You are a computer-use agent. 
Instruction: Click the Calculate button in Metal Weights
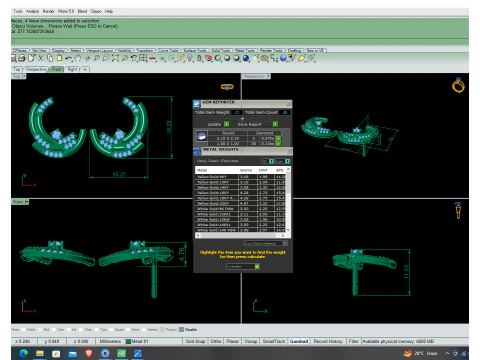(x=243, y=267)
